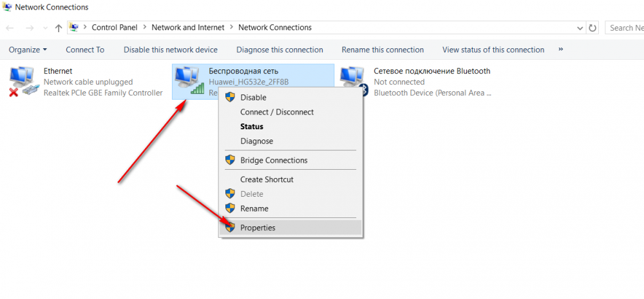The width and height of the screenshot is (644, 299).
Task: Choose Disable in the context menu
Action: click(253, 98)
